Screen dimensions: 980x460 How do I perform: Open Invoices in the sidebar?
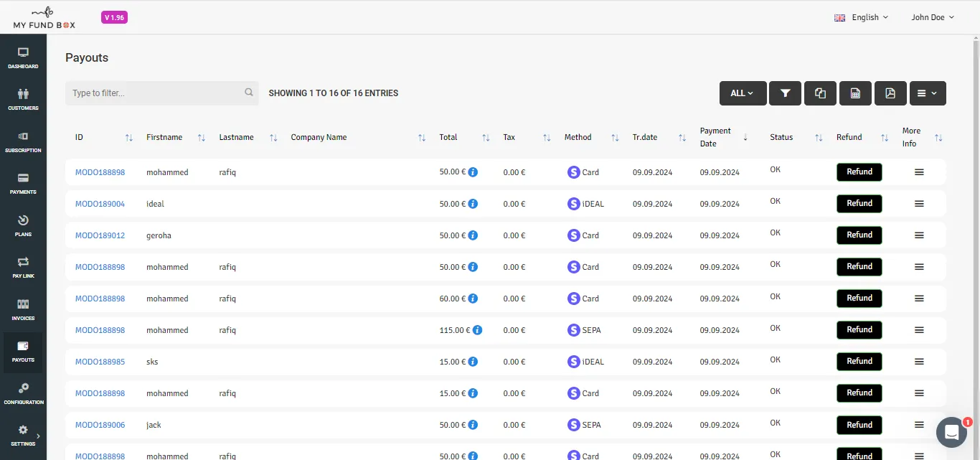[23, 310]
